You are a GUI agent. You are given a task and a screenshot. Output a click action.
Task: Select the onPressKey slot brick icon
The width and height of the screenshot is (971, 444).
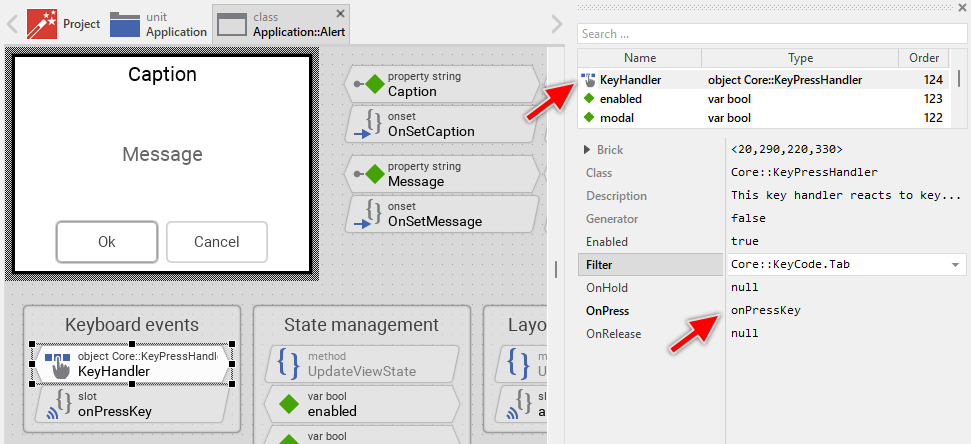coord(59,403)
